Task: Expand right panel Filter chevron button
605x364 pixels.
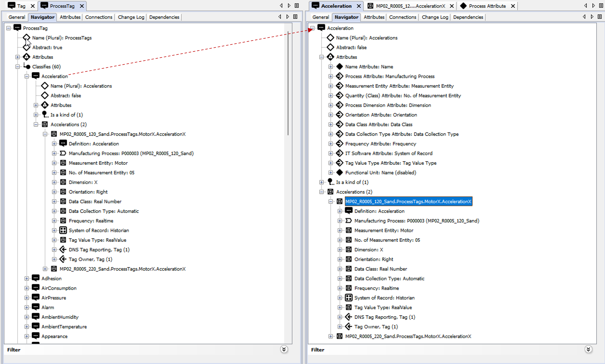Action: [x=588, y=349]
